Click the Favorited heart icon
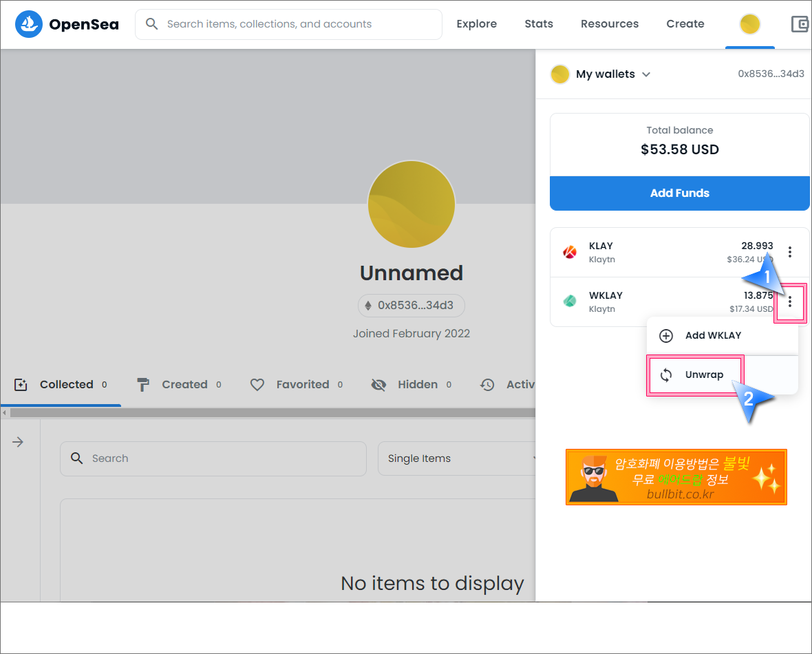The width and height of the screenshot is (812, 654). coord(257,385)
